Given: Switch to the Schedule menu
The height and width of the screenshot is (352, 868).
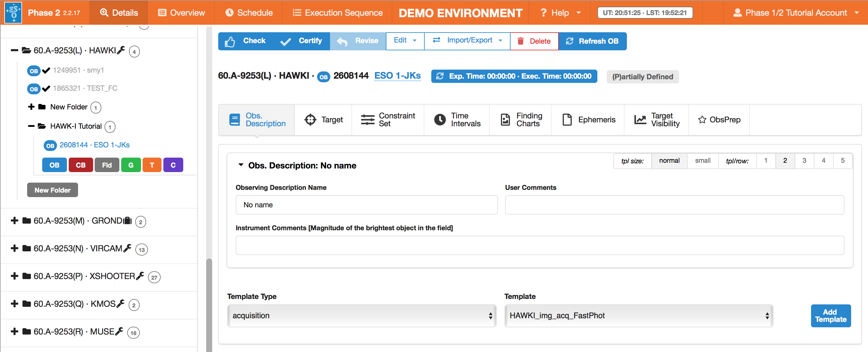Looking at the screenshot, I should (x=249, y=13).
